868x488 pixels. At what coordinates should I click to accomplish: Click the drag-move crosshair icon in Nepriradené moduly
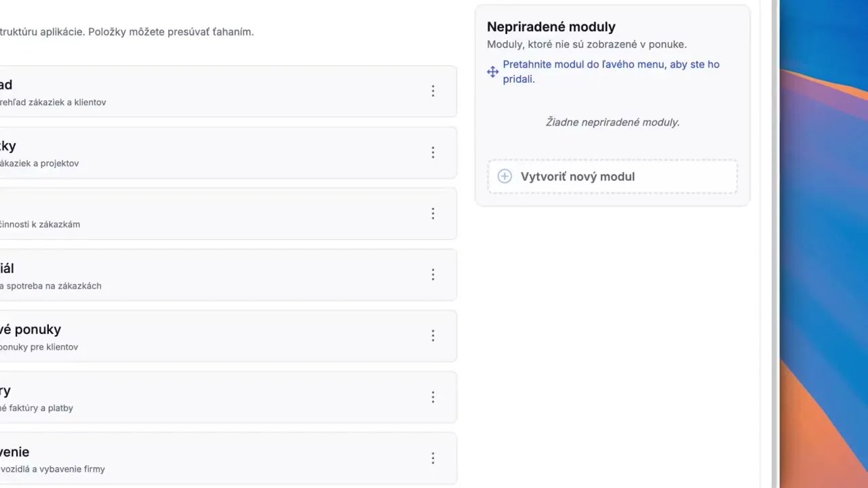click(492, 71)
